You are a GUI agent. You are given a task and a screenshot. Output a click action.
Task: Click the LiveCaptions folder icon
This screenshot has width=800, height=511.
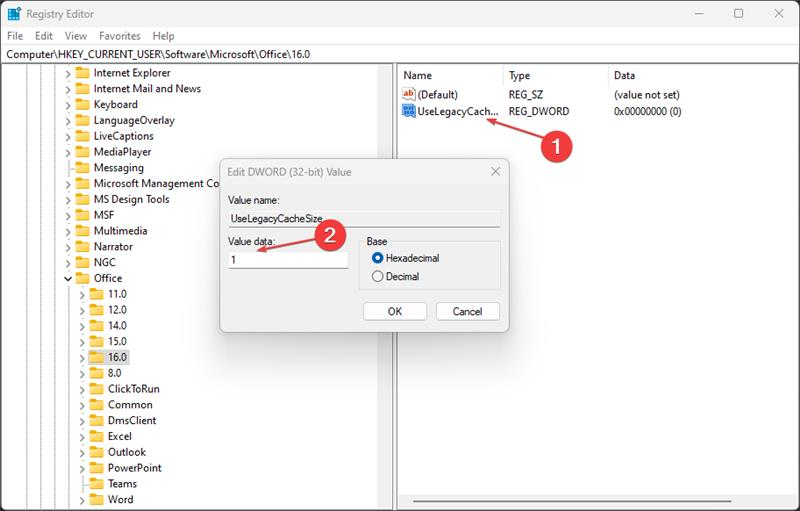pos(82,136)
